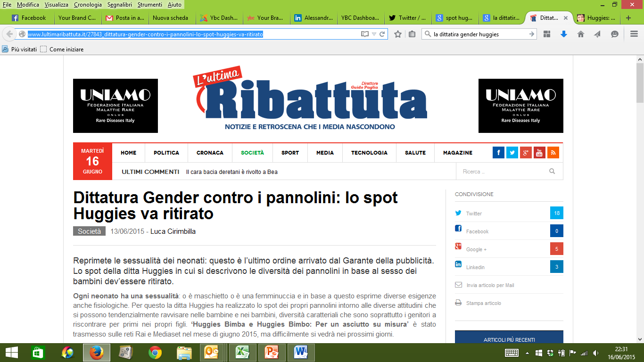Screen dimensions: 644x362
Task: Open the Hello chat smiley icon
Action: tap(614, 34)
